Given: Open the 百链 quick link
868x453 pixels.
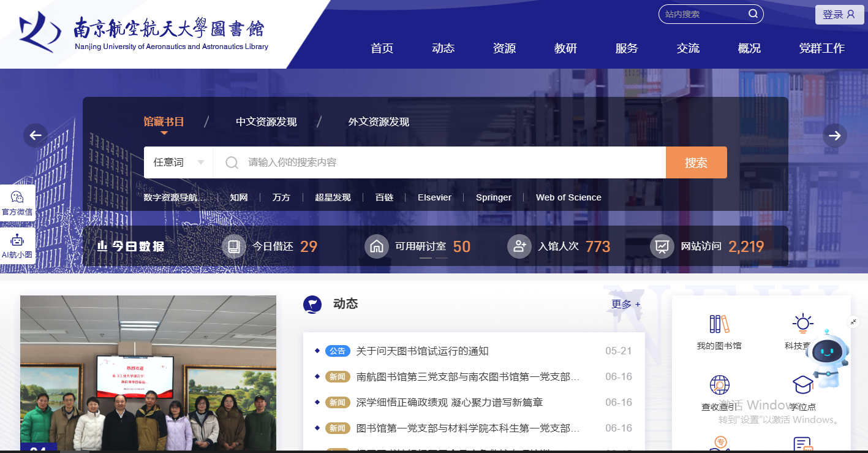Looking at the screenshot, I should [384, 197].
